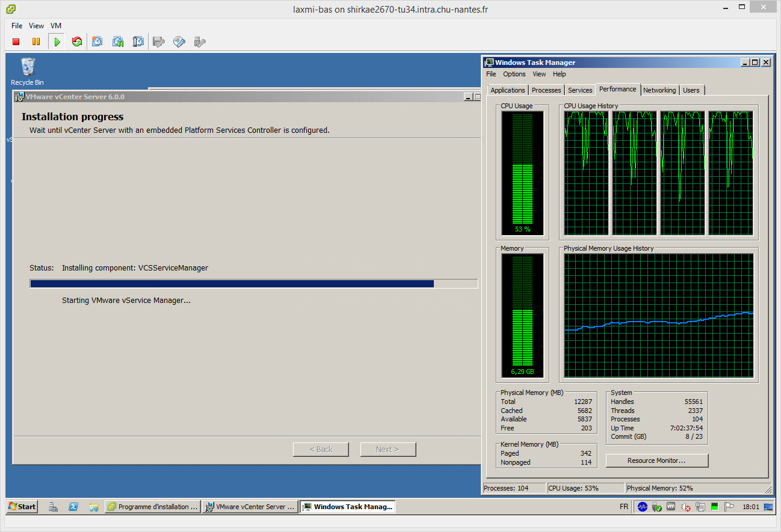Screen dimensions: 781x532
Task: Open Task Manager's View menu
Action: [539, 74]
